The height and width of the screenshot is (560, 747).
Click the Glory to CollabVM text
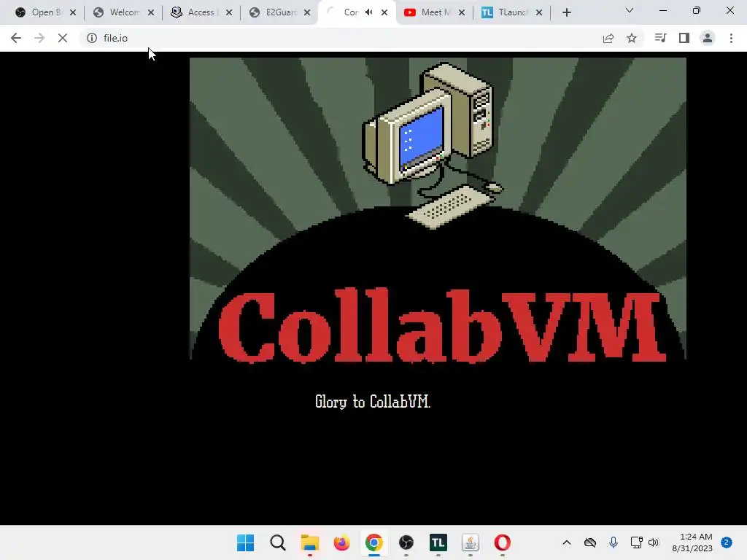pos(373,402)
